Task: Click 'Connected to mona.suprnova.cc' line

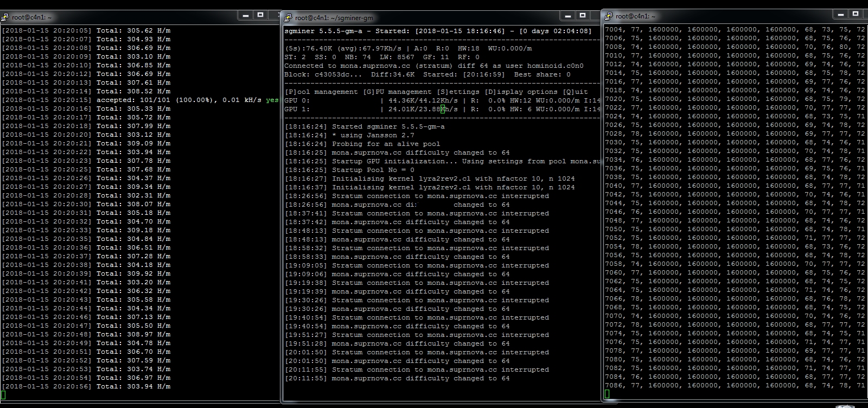Action: pyautogui.click(x=434, y=66)
